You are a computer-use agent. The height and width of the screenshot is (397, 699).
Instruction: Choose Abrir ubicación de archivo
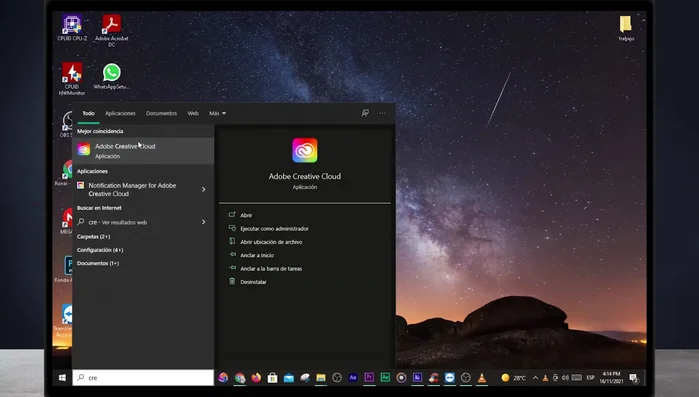[x=271, y=242]
